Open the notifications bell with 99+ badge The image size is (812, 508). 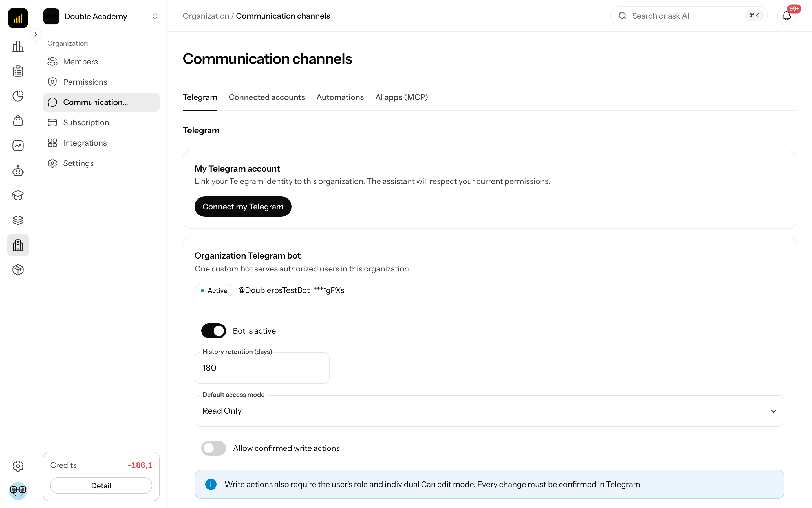787,16
